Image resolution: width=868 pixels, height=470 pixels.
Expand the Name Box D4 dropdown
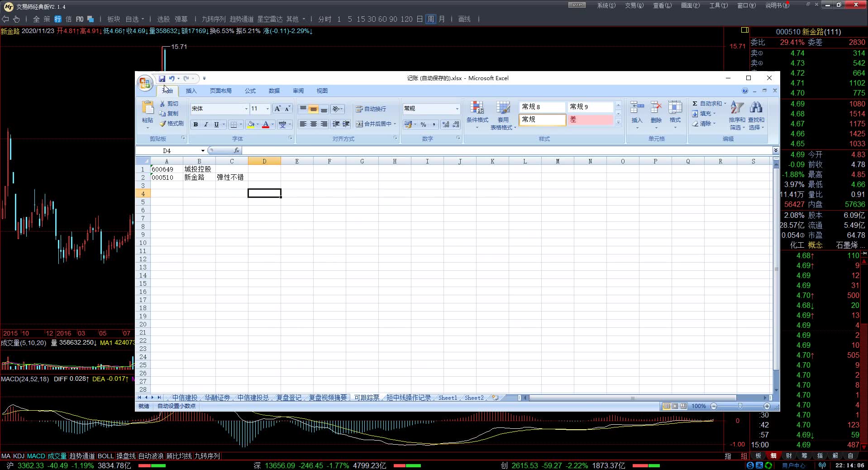click(x=203, y=151)
